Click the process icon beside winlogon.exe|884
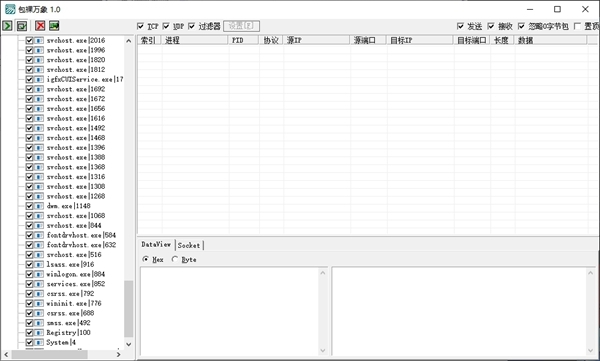This screenshot has width=600, height=361. click(x=39, y=274)
